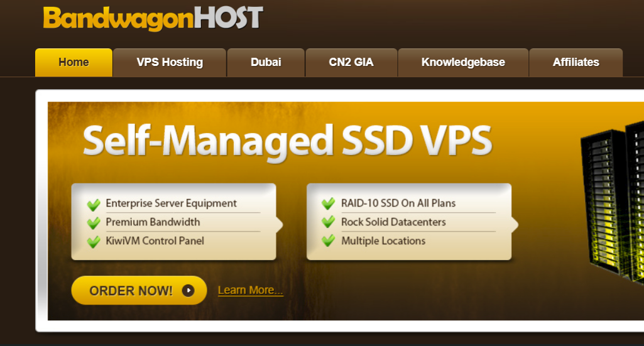
Task: Open the CN2 GIA tab
Action: [351, 62]
